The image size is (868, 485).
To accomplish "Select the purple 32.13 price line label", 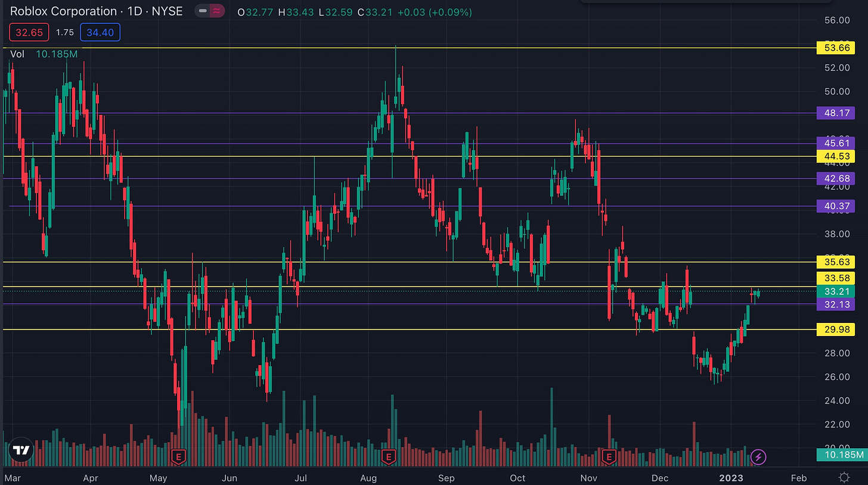I will coord(835,304).
